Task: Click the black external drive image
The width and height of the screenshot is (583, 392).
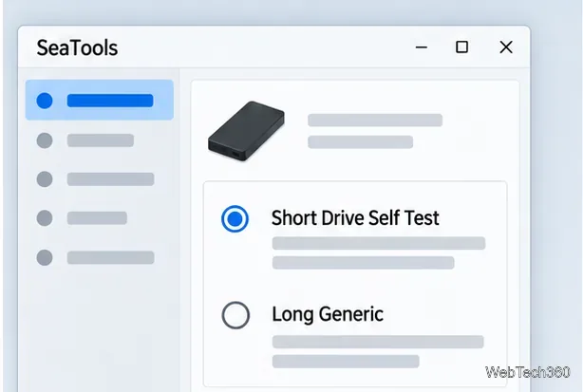Action: click(x=246, y=131)
